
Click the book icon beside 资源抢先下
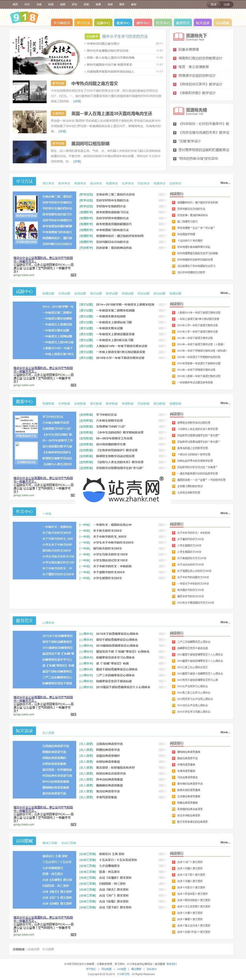(x=179, y=37)
